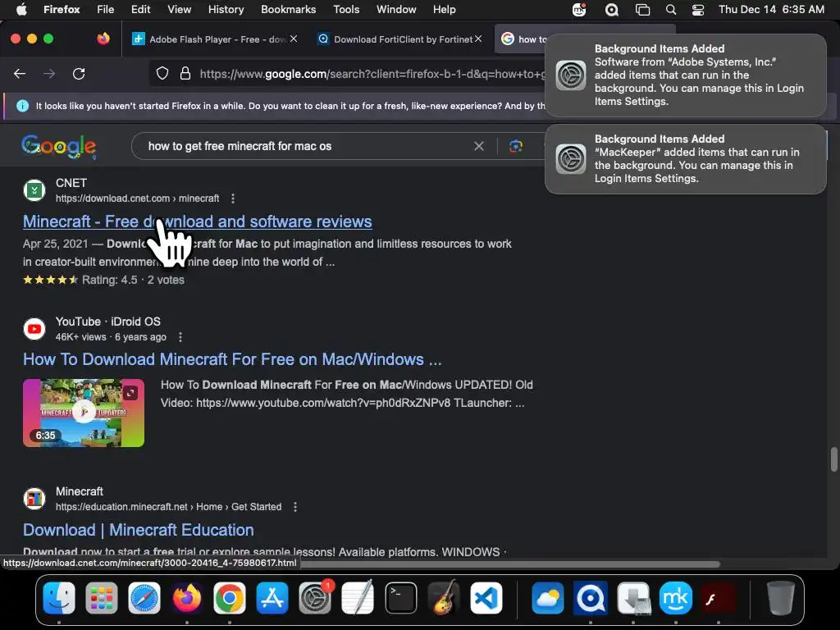Click the Q search app menu bar icon
Image resolution: width=840 pixels, height=630 pixels.
pos(611,10)
